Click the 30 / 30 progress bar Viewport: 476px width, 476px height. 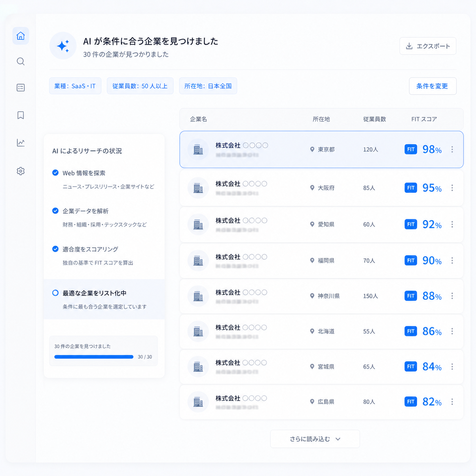point(94,357)
